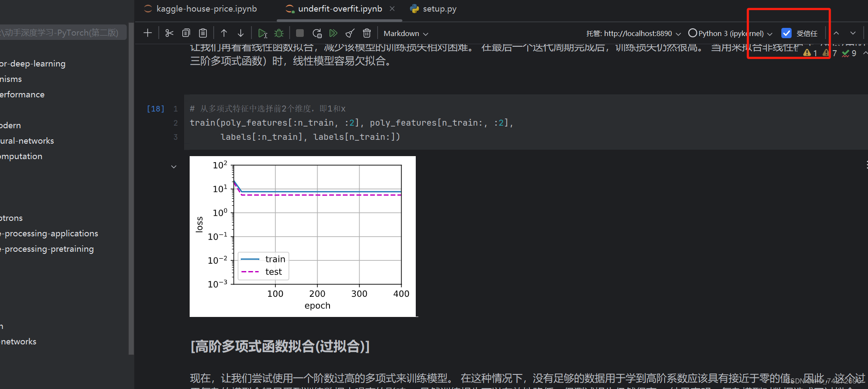
Task: Uncheck the 受信任 trusted checkbox
Action: [786, 33]
